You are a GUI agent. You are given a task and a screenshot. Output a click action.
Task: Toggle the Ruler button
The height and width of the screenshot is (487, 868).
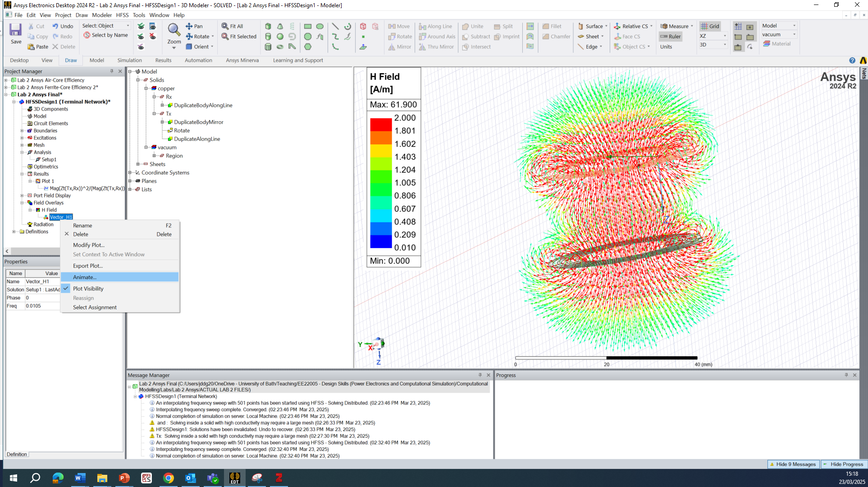click(670, 37)
